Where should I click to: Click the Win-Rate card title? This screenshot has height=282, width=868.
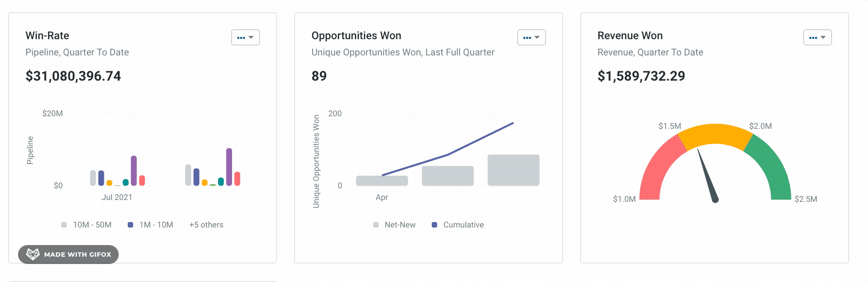pyautogui.click(x=47, y=36)
